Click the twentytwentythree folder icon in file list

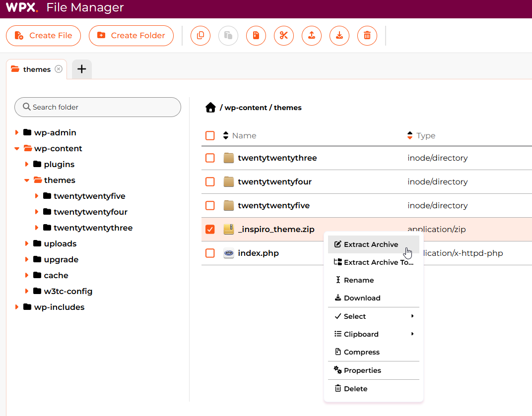tap(229, 158)
